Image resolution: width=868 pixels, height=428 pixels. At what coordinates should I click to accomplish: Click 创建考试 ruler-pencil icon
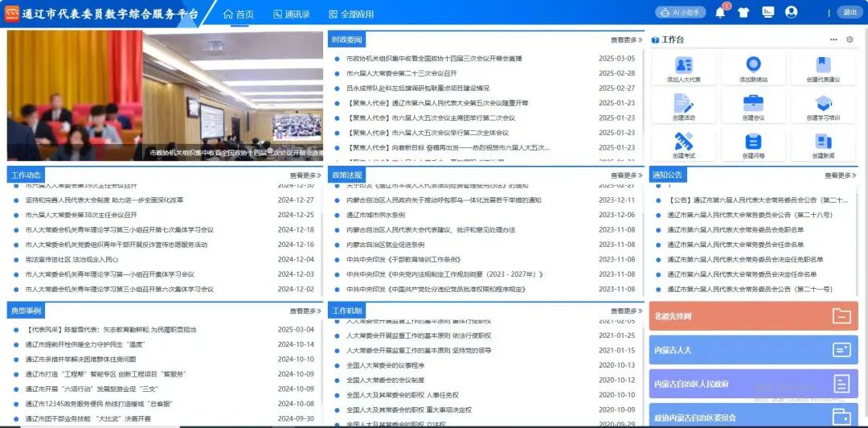click(684, 142)
